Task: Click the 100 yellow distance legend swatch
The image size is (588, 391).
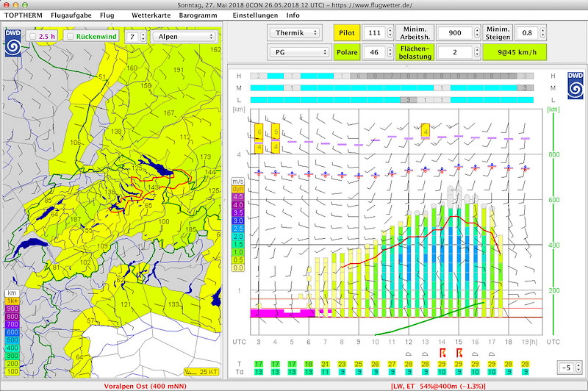Action: tap(12, 371)
